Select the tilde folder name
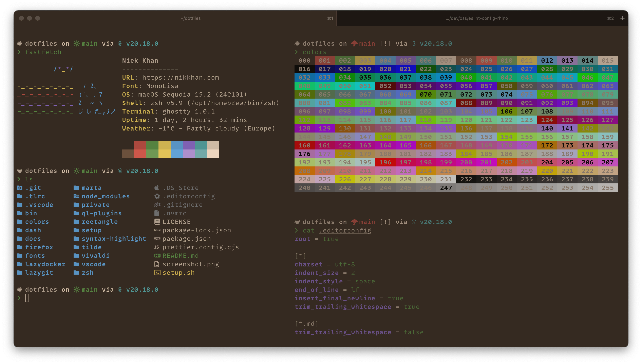The height and width of the screenshot is (364, 642). (x=92, y=247)
